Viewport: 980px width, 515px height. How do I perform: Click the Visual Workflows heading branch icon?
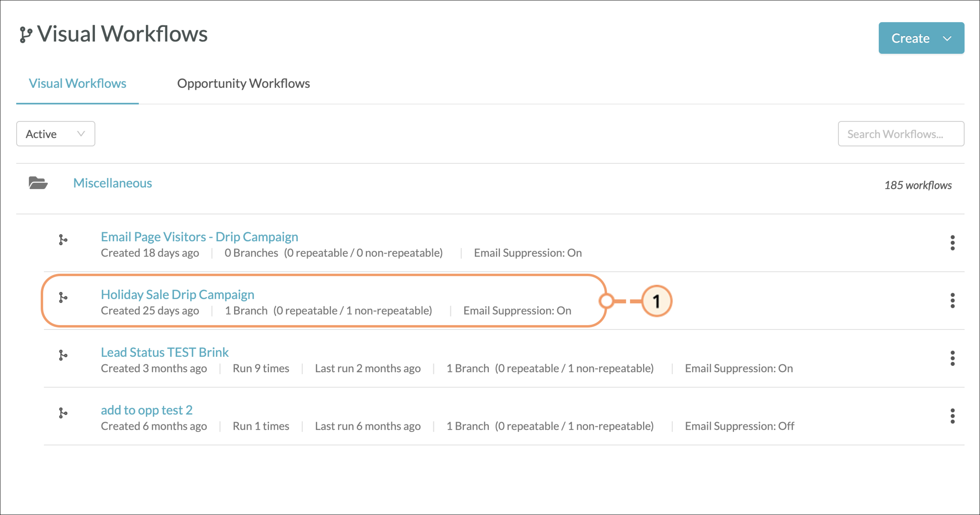26,35
